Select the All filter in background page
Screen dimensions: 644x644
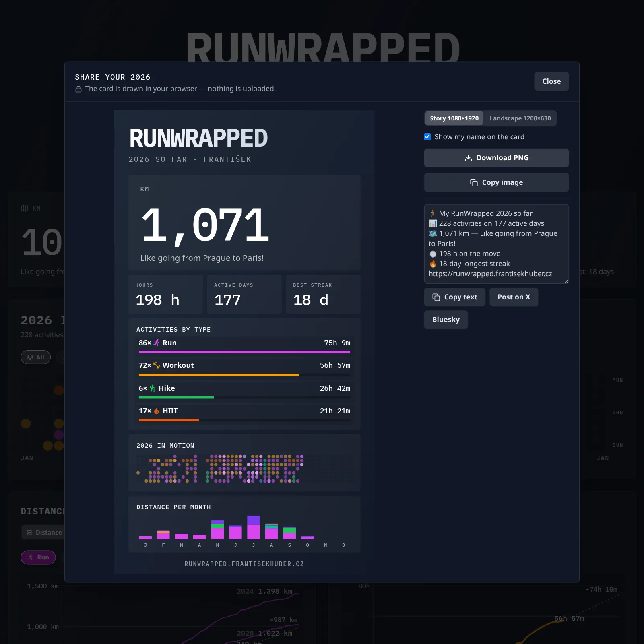(36, 357)
